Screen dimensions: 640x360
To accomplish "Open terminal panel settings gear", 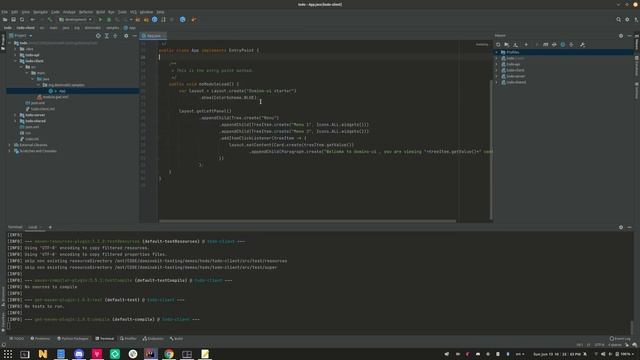I will tap(621, 227).
